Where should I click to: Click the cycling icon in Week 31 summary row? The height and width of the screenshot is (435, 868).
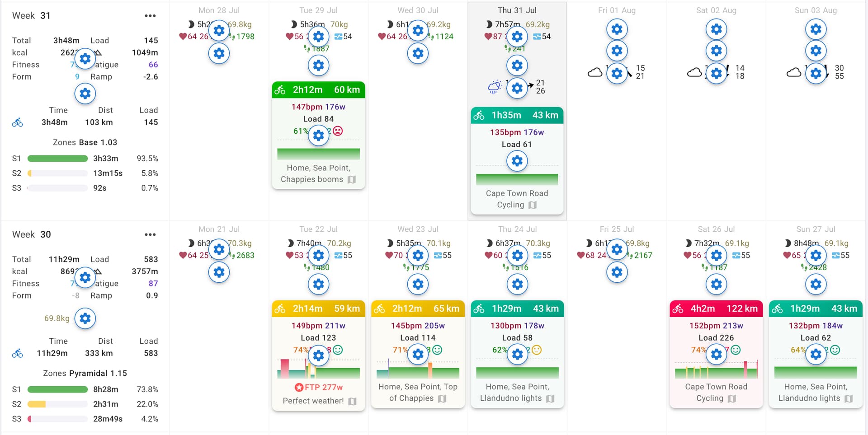[x=18, y=122]
